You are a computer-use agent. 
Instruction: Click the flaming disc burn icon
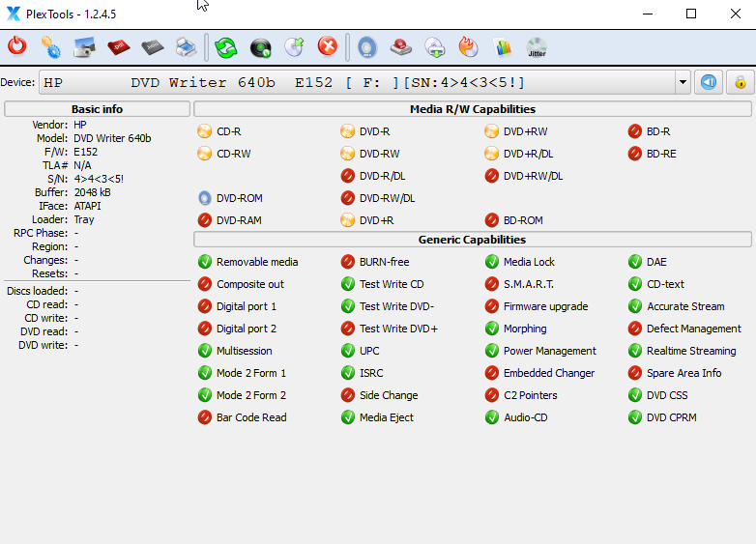(469, 47)
